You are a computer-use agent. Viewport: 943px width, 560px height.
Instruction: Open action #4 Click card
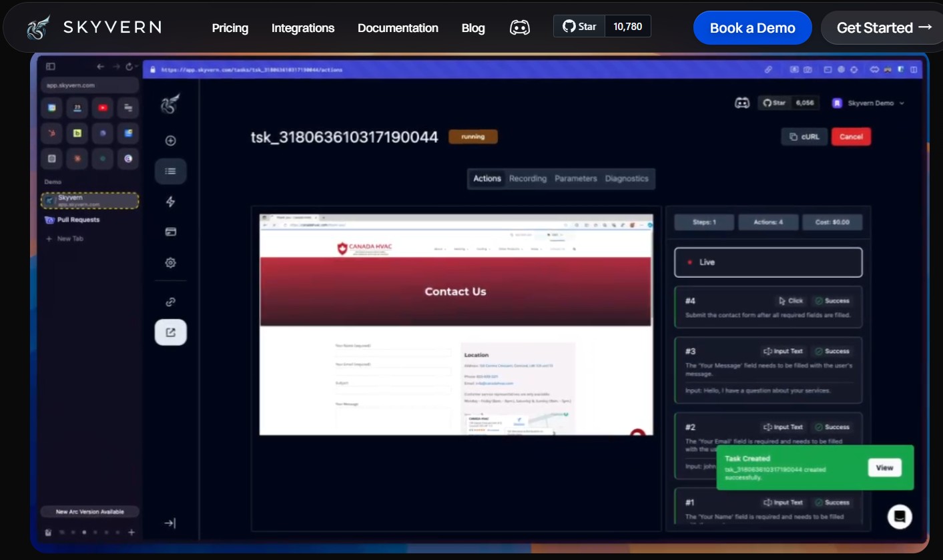768,307
